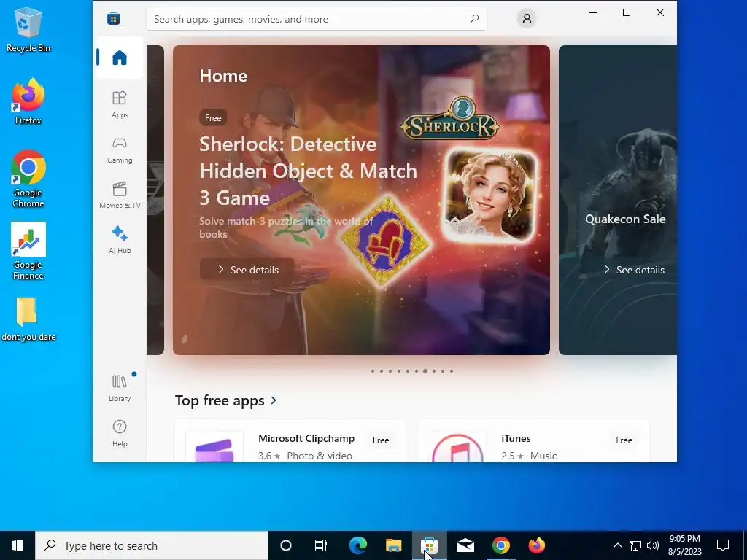Open the AI Hub section
The height and width of the screenshot is (560, 747).
(x=120, y=240)
